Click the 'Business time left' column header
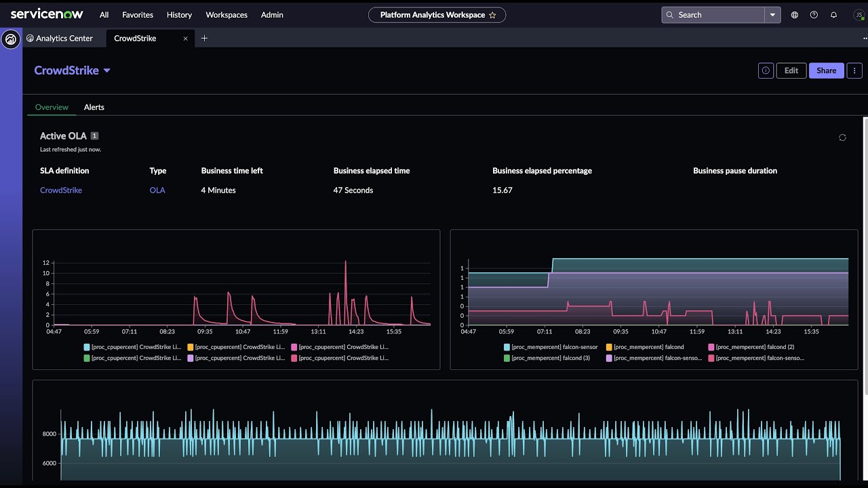Image resolution: width=868 pixels, height=488 pixels. coord(232,171)
